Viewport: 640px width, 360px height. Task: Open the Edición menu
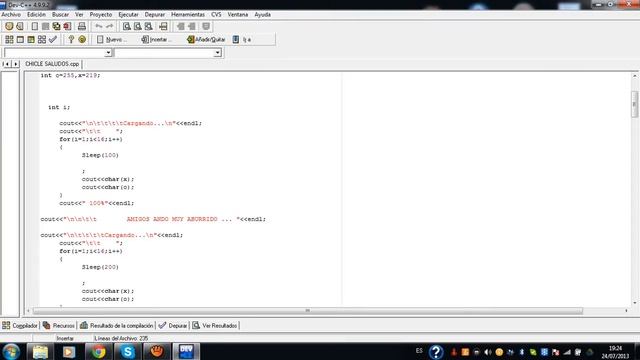(x=36, y=14)
